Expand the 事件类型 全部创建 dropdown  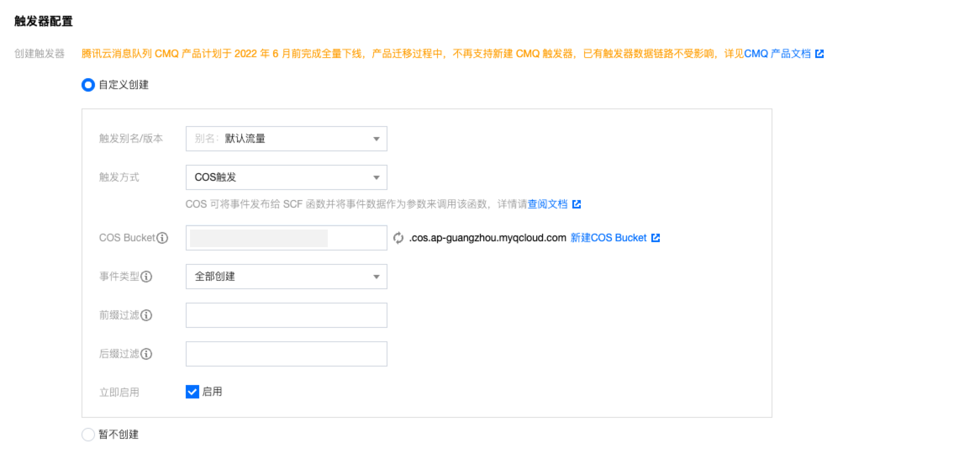click(286, 277)
